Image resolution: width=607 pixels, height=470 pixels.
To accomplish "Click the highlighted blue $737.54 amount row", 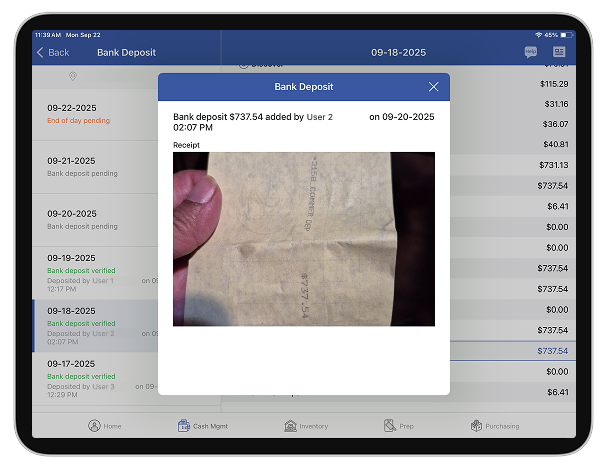I will click(x=552, y=351).
